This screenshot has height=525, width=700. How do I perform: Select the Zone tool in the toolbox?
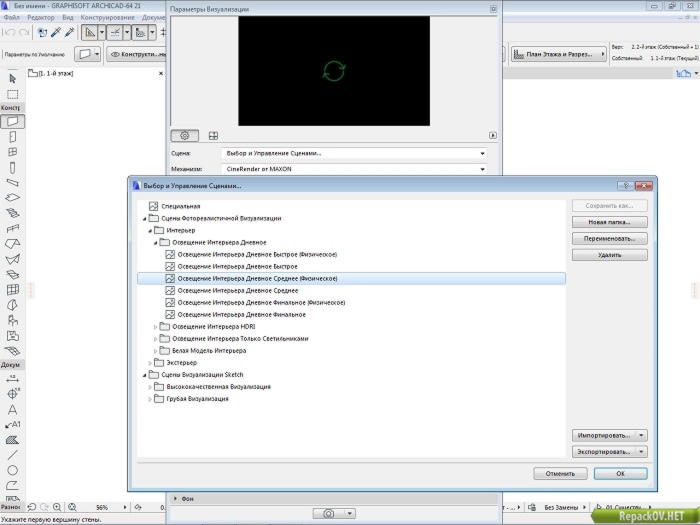12,336
